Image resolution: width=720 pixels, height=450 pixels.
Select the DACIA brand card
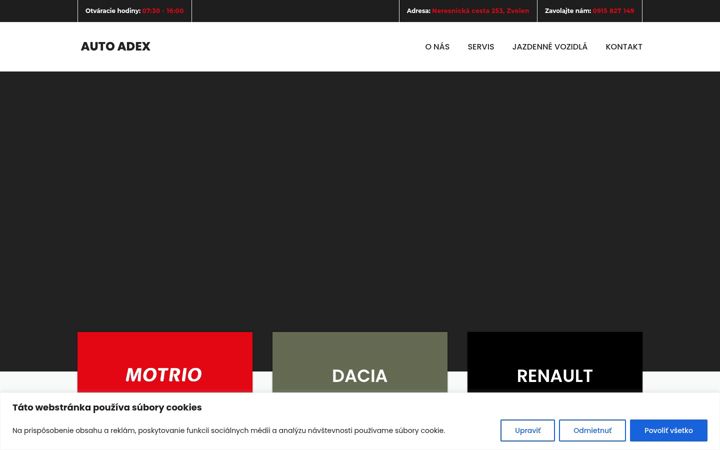click(360, 362)
